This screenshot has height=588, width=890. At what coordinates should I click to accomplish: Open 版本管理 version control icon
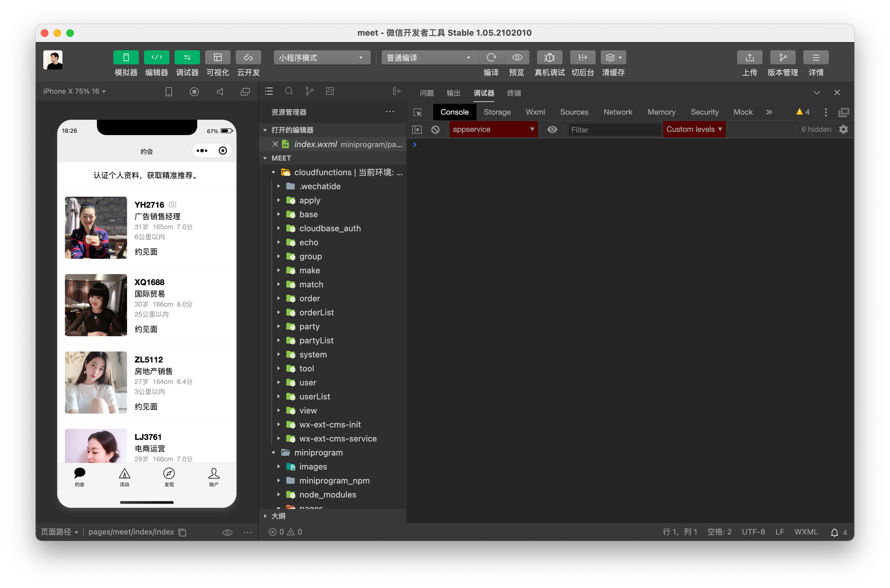[x=782, y=57]
